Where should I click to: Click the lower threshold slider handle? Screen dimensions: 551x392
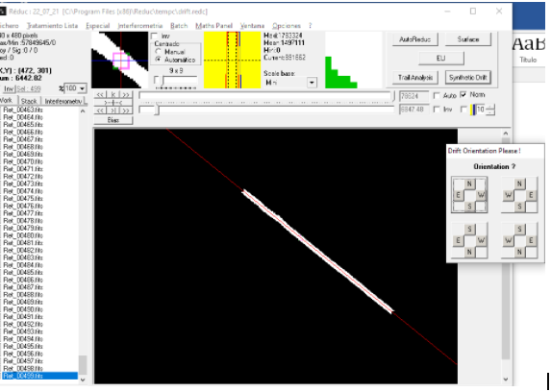[157, 110]
